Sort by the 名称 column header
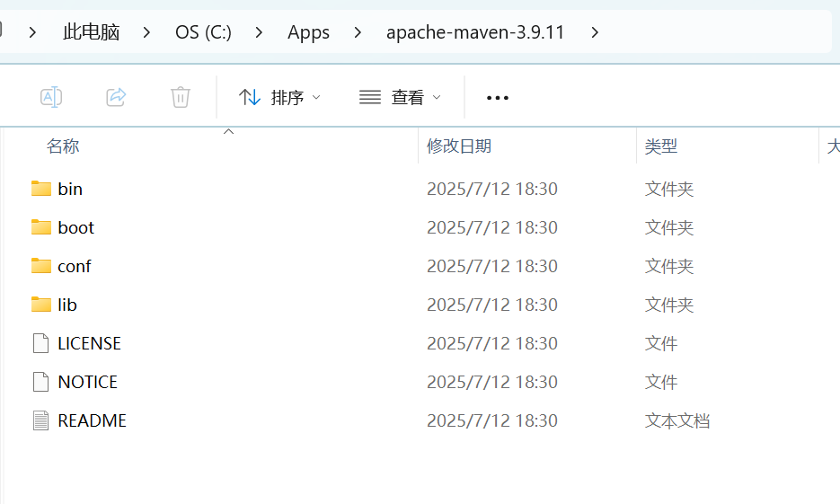Image resolution: width=840 pixels, height=504 pixels. [63, 146]
